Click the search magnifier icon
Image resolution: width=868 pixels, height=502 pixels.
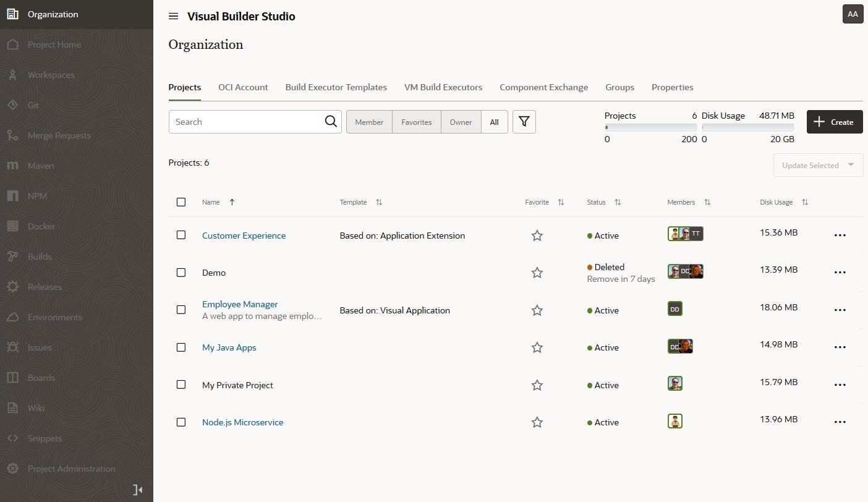click(331, 121)
